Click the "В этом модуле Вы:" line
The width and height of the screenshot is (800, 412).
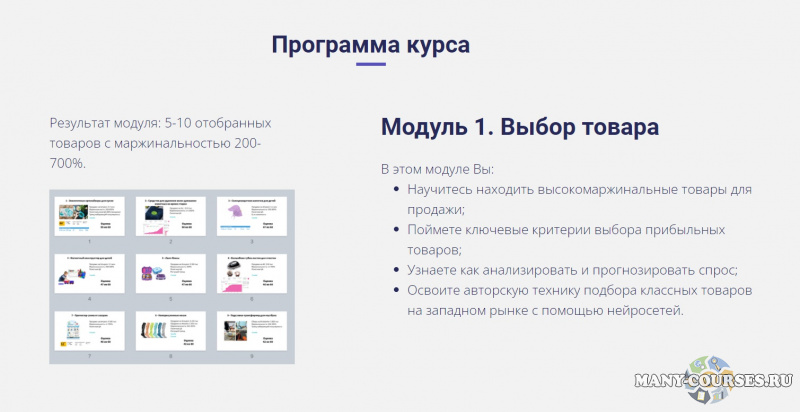click(x=437, y=167)
